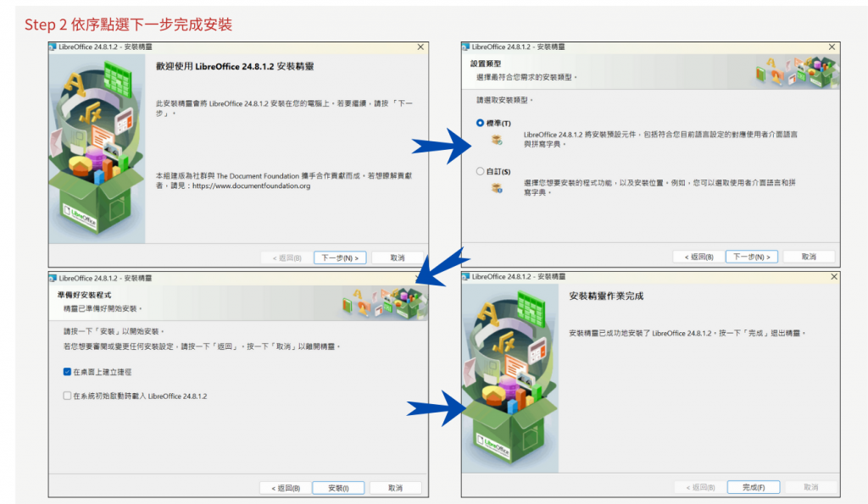
Task: Click the title bar icon of the 設置類型 window
Action: tap(466, 47)
